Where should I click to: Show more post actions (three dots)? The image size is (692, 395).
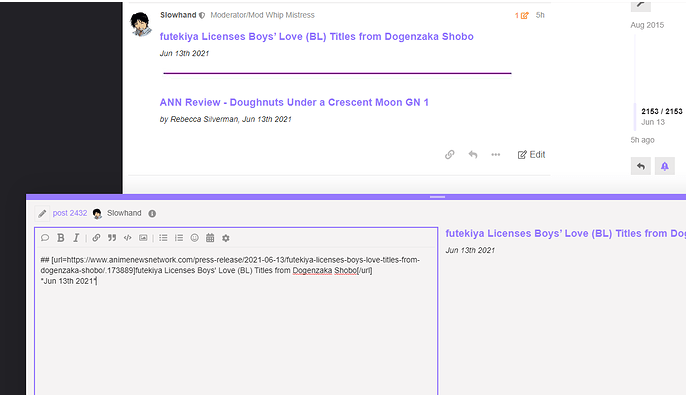tap(496, 154)
